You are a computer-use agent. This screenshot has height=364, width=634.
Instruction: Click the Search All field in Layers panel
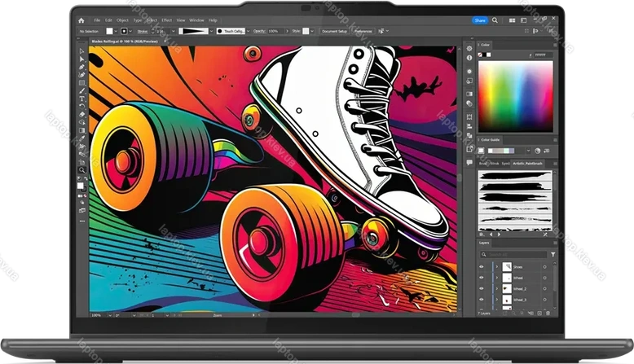[x=513, y=254]
